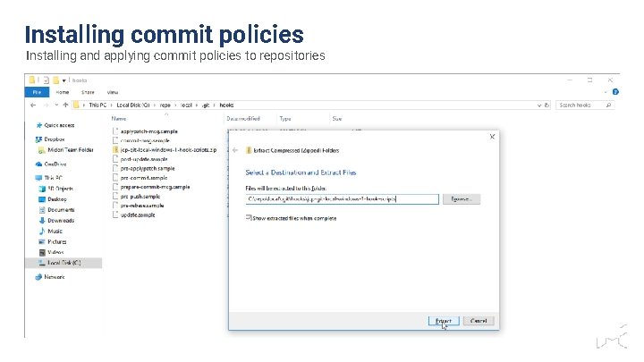Select 3D Objects in the navigation pane
Image resolution: width=644 pixels, height=362 pixels.
55,189
